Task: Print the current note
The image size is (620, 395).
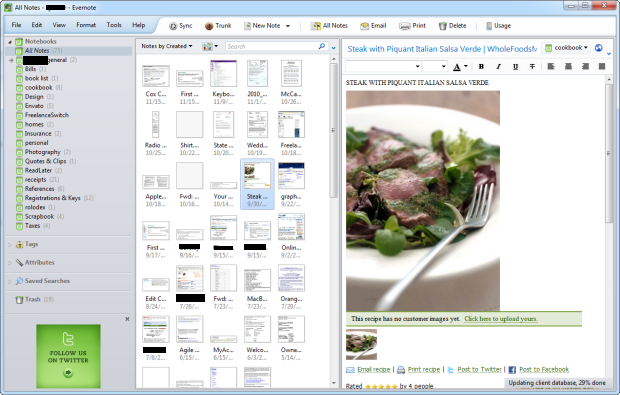Action: coord(412,26)
